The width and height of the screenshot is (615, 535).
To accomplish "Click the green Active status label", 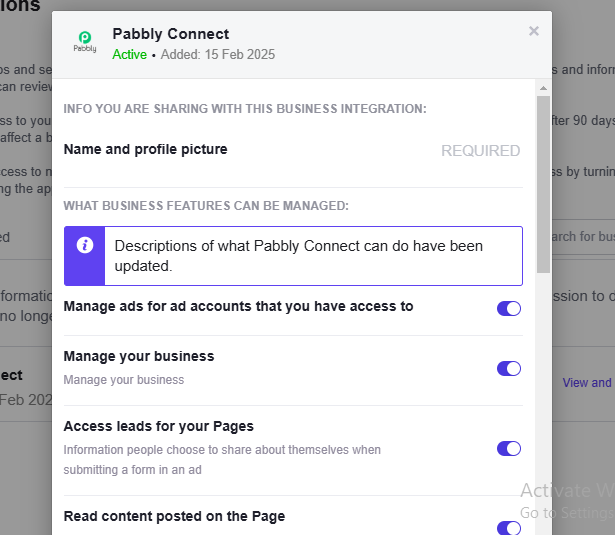I will click(129, 54).
